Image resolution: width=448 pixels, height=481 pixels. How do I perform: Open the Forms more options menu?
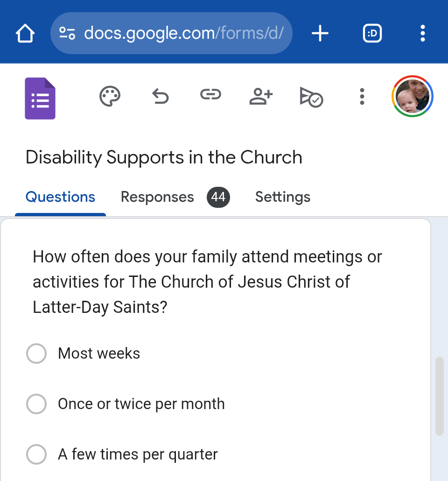[x=362, y=97]
